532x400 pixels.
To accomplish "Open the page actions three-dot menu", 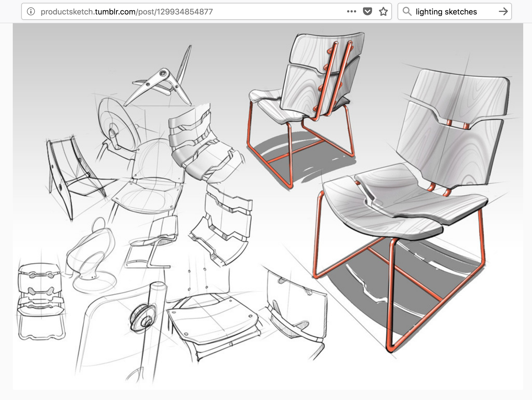I will coord(351,12).
